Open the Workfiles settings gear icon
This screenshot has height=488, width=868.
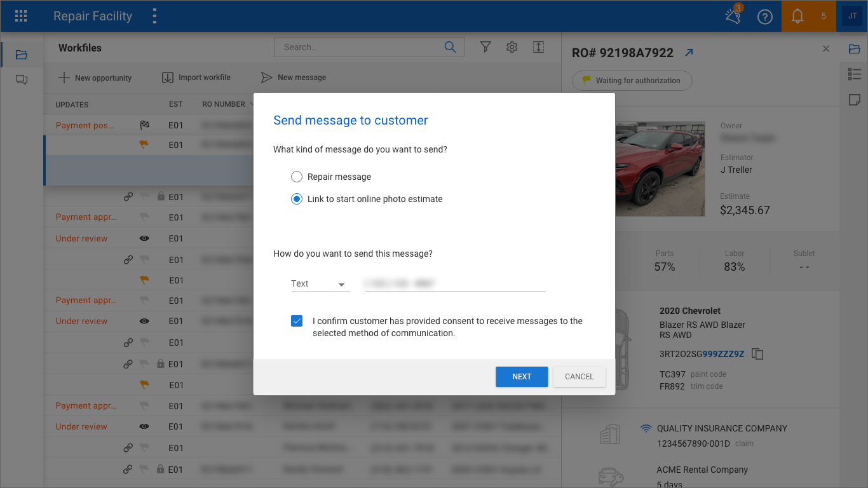pyautogui.click(x=512, y=47)
